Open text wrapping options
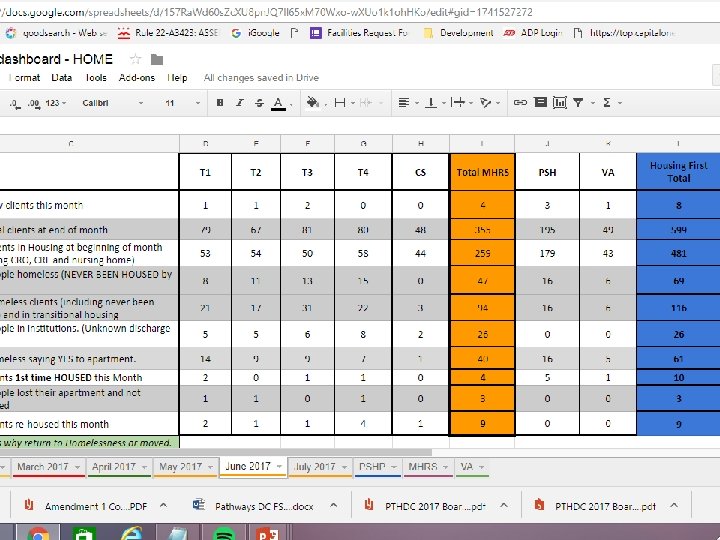720x540 pixels. (458, 103)
